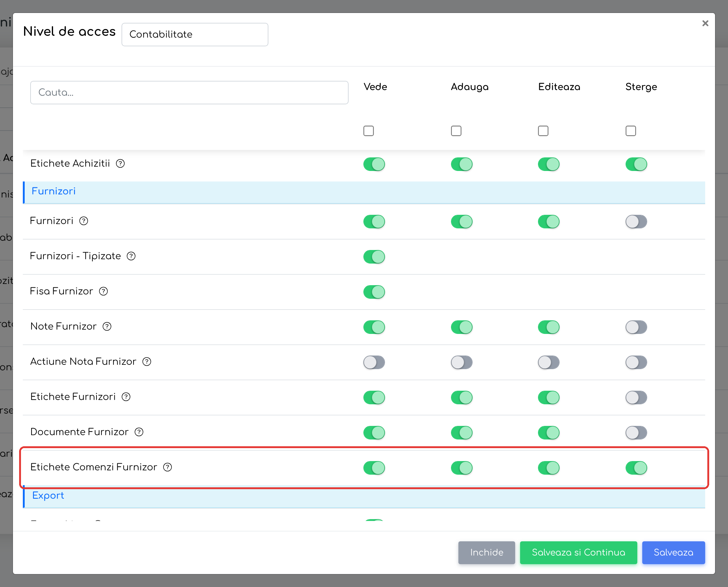
Task: Check the select-all Adauga checkbox
Action: pyautogui.click(x=456, y=131)
